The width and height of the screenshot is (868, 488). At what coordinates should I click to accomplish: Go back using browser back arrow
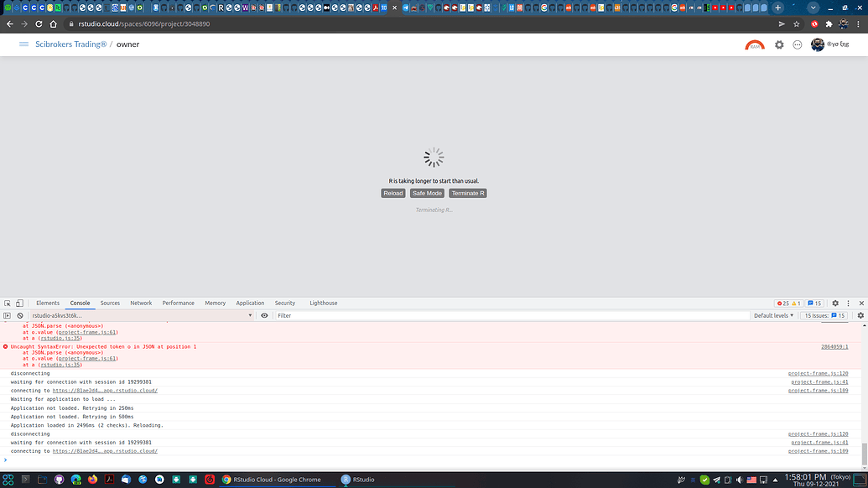(10, 23)
